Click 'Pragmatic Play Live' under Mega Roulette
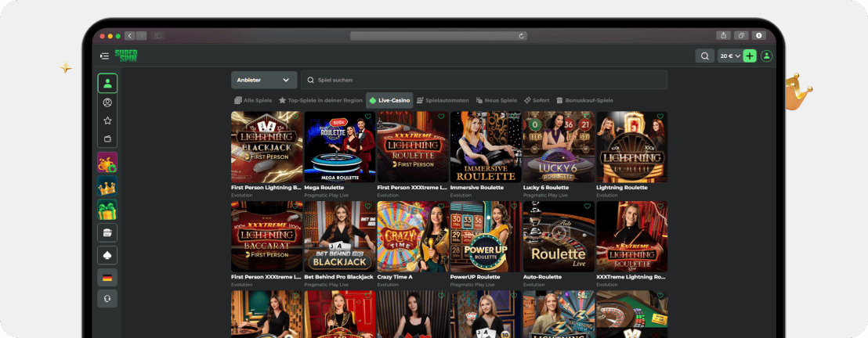 [327, 196]
